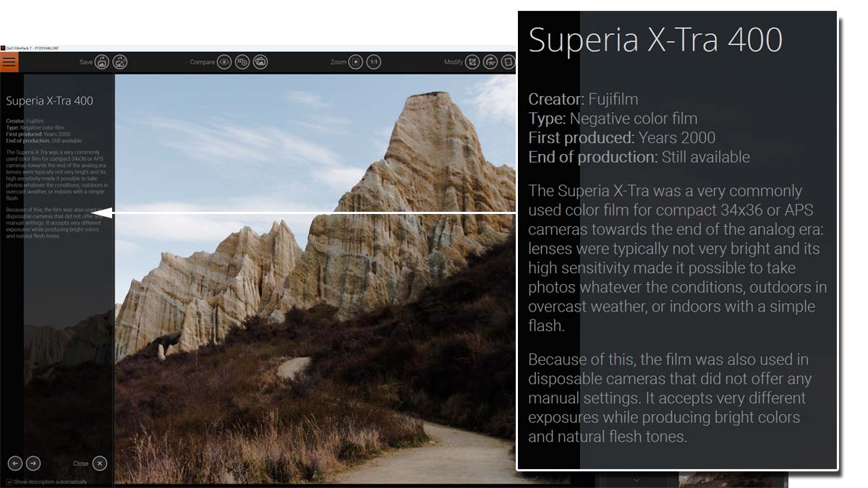
Task: Open the side-by-side comparison icon
Action: 260,61
